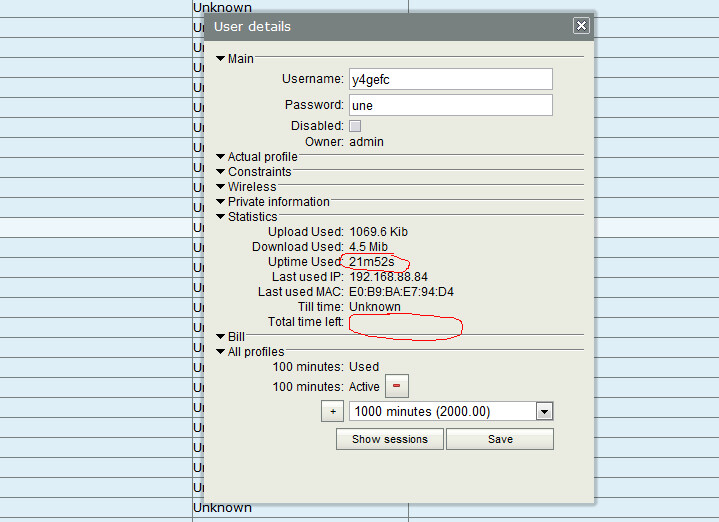Select the Till time value Unknown in dialog
The width and height of the screenshot is (719, 522).
point(375,307)
